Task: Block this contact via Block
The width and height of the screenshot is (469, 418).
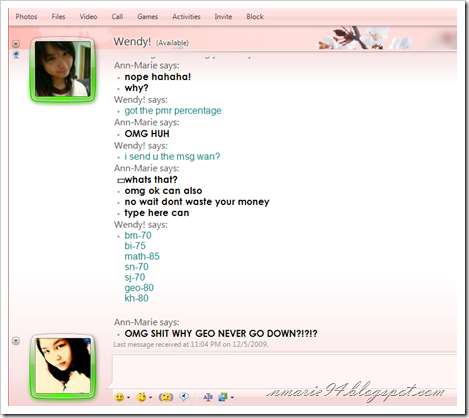Action: pyautogui.click(x=255, y=17)
